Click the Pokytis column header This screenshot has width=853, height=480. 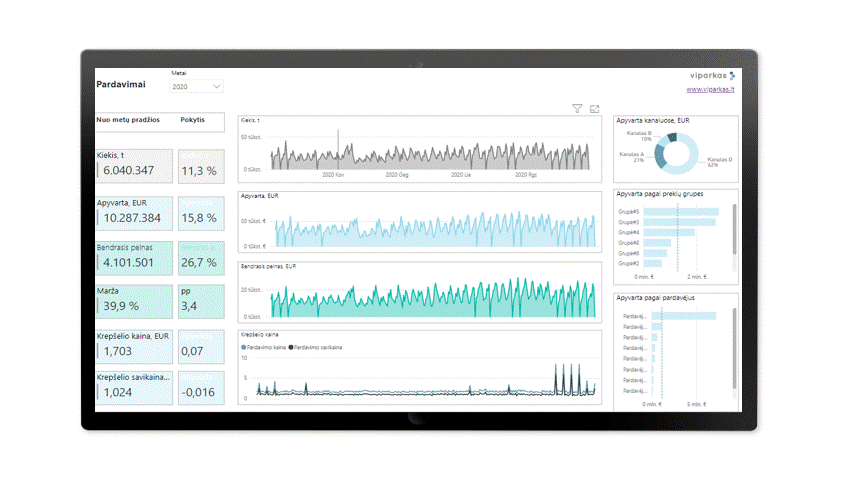(193, 120)
